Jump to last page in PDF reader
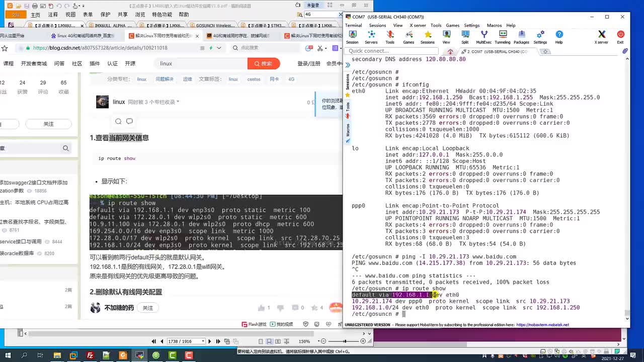 [x=218, y=341]
